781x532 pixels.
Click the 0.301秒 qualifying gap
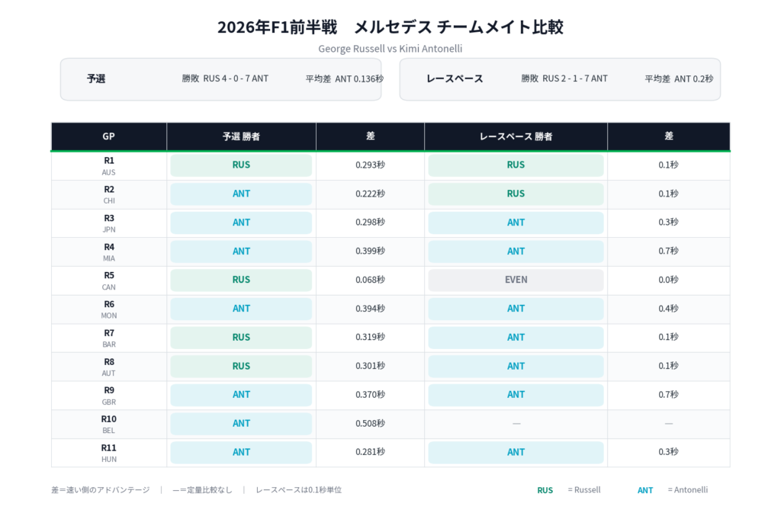(370, 367)
